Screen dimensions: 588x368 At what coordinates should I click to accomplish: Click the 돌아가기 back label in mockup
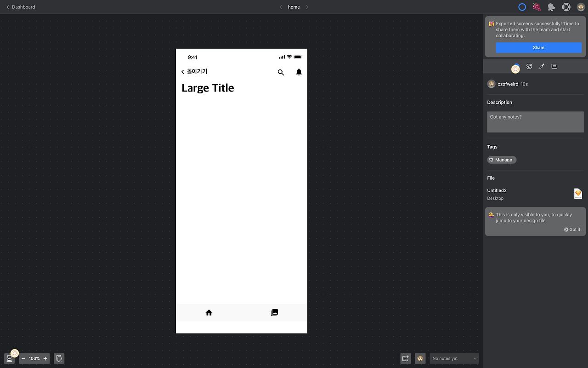[x=197, y=72]
